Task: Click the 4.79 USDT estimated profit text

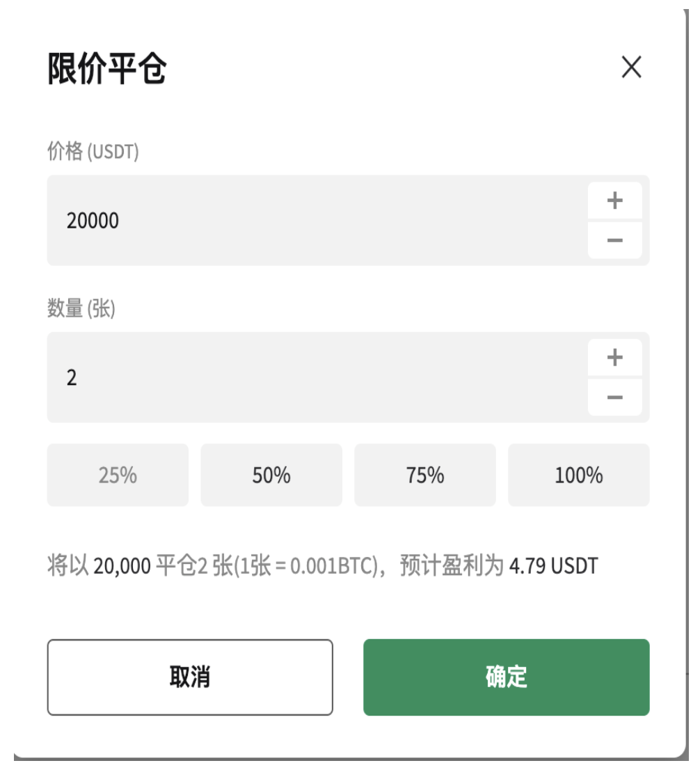Action: [x=553, y=566]
